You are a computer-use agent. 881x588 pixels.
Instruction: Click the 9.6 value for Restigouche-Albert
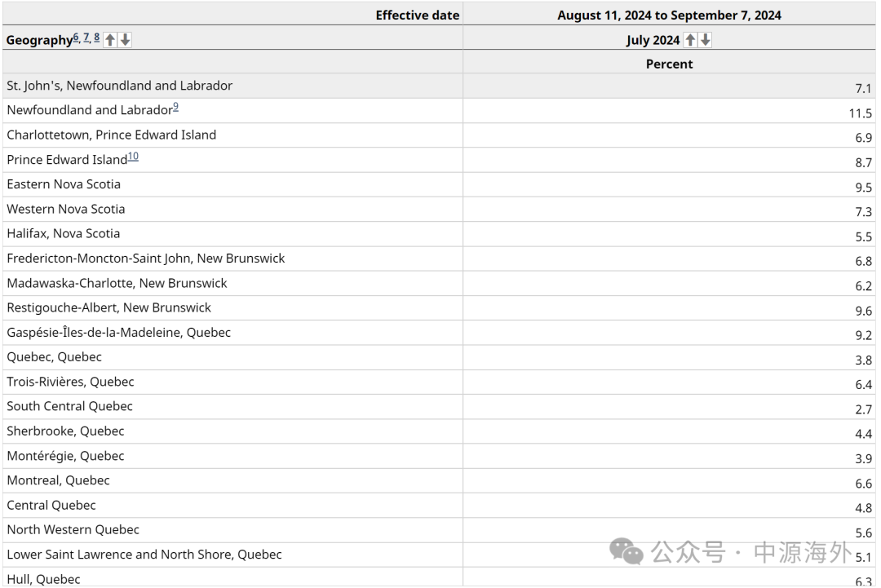[864, 312]
